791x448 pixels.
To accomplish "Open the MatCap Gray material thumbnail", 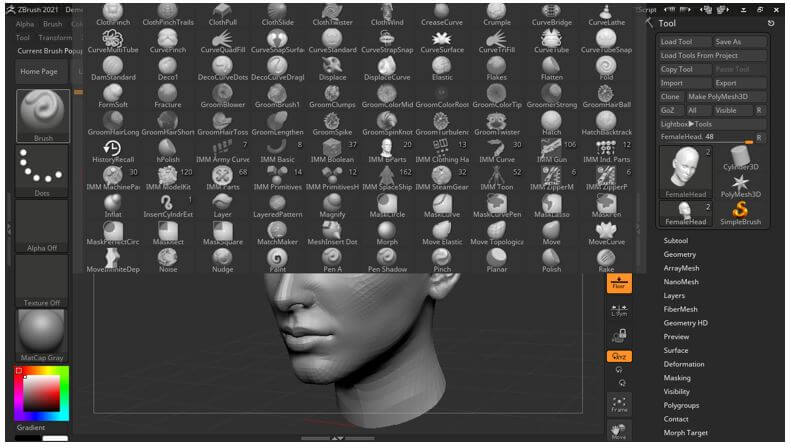I will (41, 335).
